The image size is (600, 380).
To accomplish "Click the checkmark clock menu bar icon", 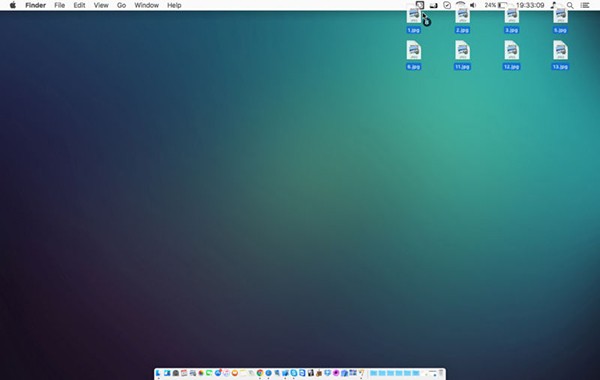I will click(447, 5).
